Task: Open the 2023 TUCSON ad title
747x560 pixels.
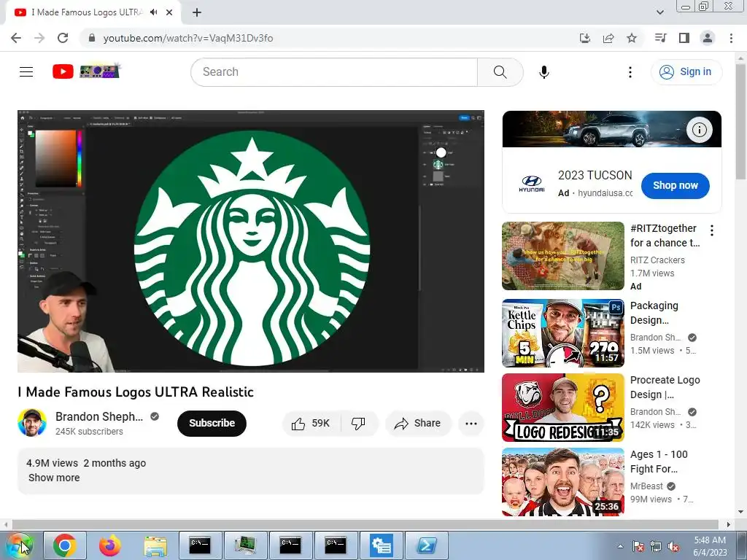Action: click(595, 175)
